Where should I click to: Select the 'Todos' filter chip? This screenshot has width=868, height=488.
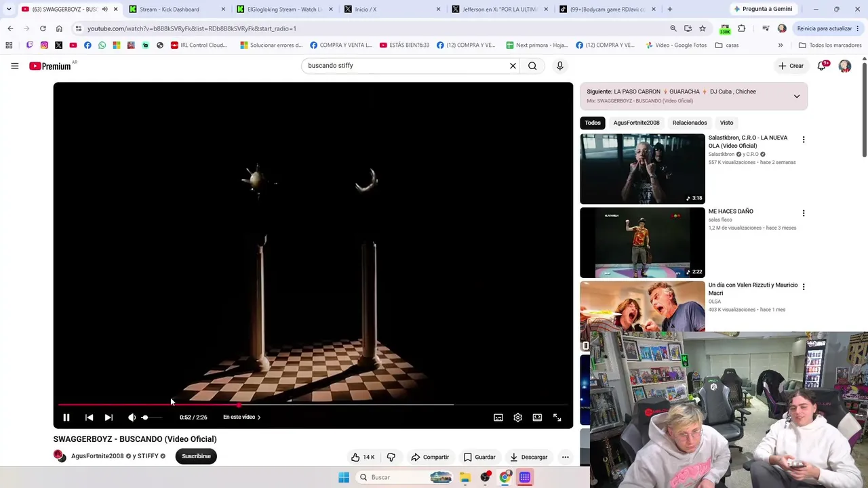click(593, 123)
